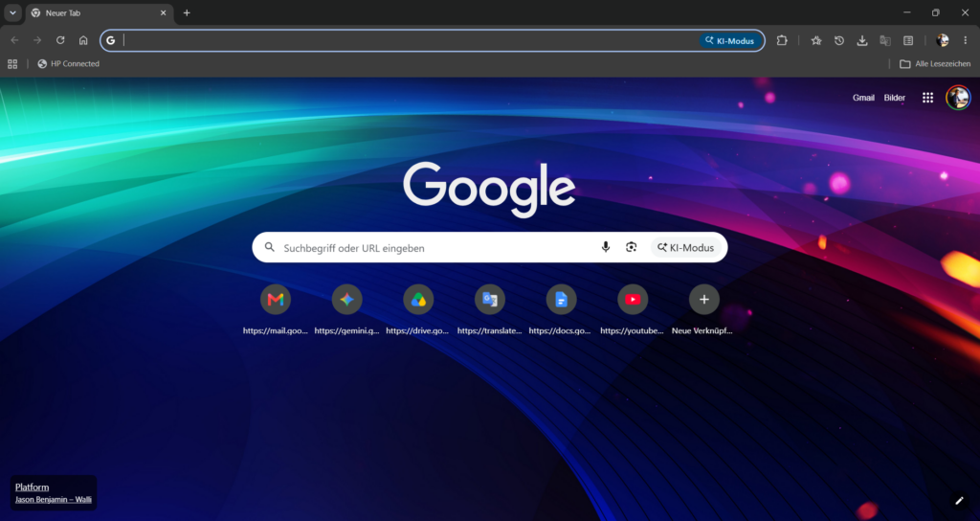Search by image with the Lens icon

pyautogui.click(x=632, y=247)
